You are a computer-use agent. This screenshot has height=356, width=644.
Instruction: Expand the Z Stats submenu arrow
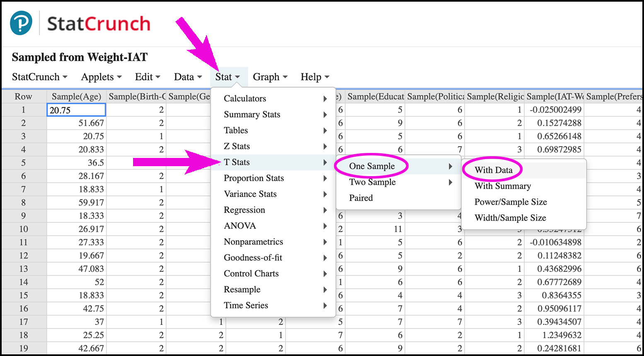(325, 146)
